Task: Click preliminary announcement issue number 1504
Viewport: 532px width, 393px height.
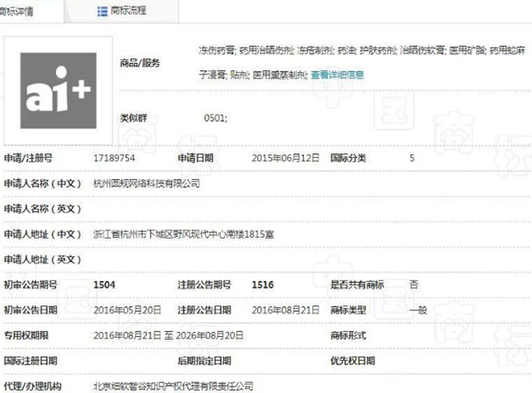Action: 104,285
